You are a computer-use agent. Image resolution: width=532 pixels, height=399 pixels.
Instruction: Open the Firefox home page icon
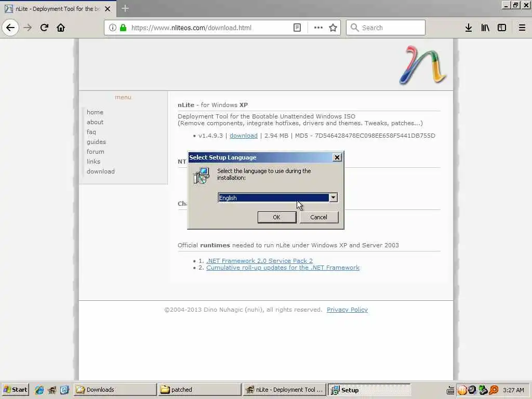(x=61, y=28)
